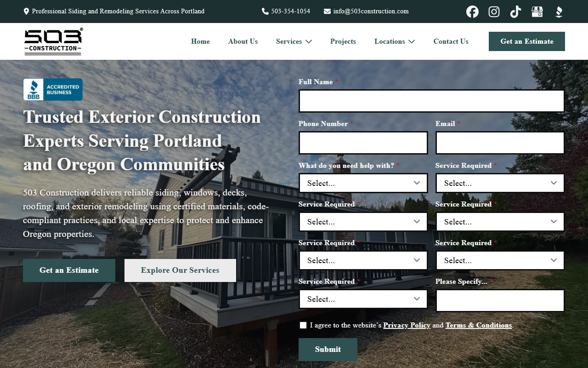The image size is (588, 368).
Task: Open the 'What do you need help with?' select
Action: click(363, 183)
